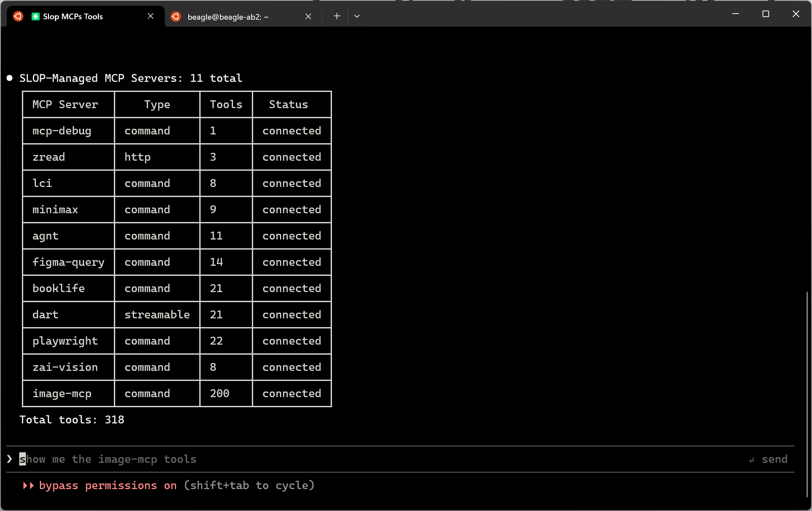This screenshot has height=511, width=812.
Task: Click the connected status for mcp-debug
Action: (292, 131)
